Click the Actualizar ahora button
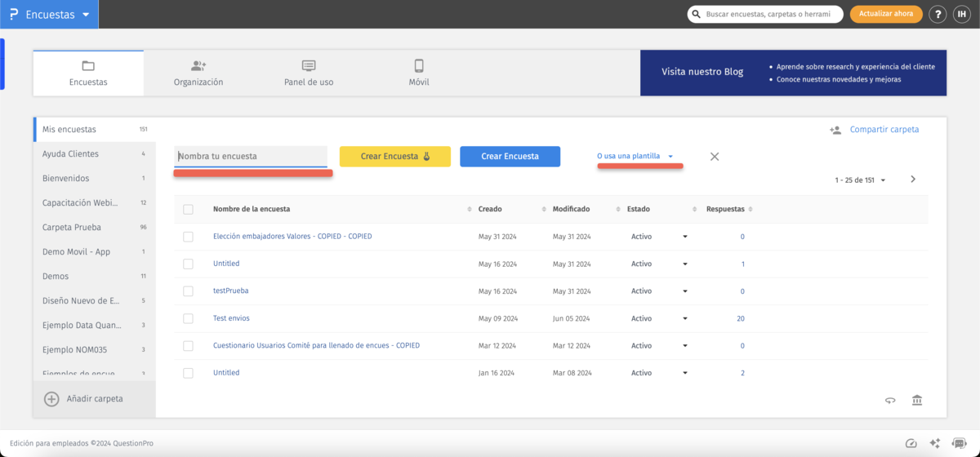Screen dimensions: 980x457 (x=886, y=15)
